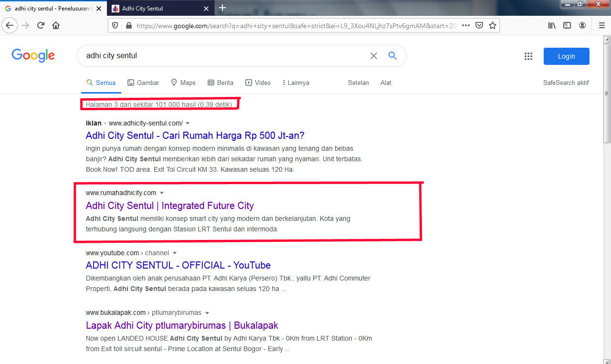Bookmark this page with star icon
This screenshot has height=364, width=611.
point(493,25)
